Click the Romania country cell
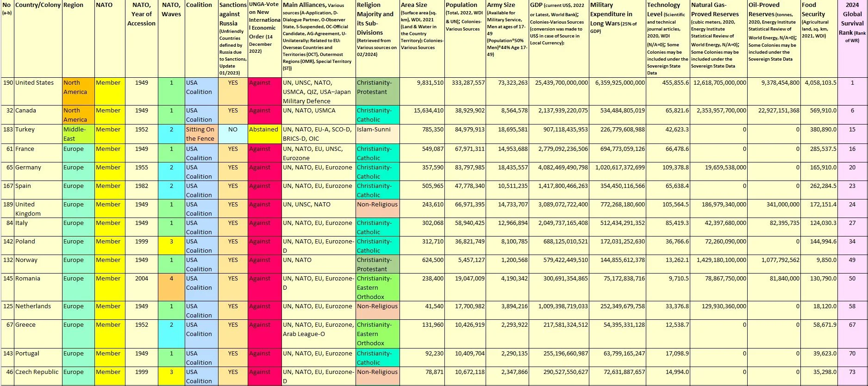The image size is (868, 386). coord(38,287)
